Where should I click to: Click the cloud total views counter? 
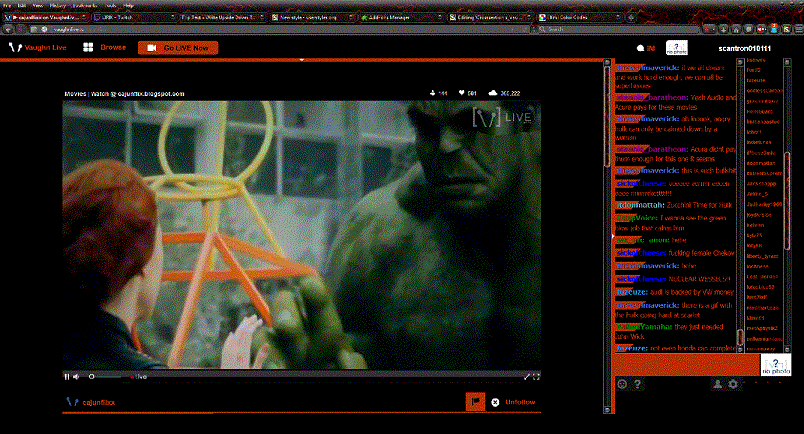click(x=504, y=93)
